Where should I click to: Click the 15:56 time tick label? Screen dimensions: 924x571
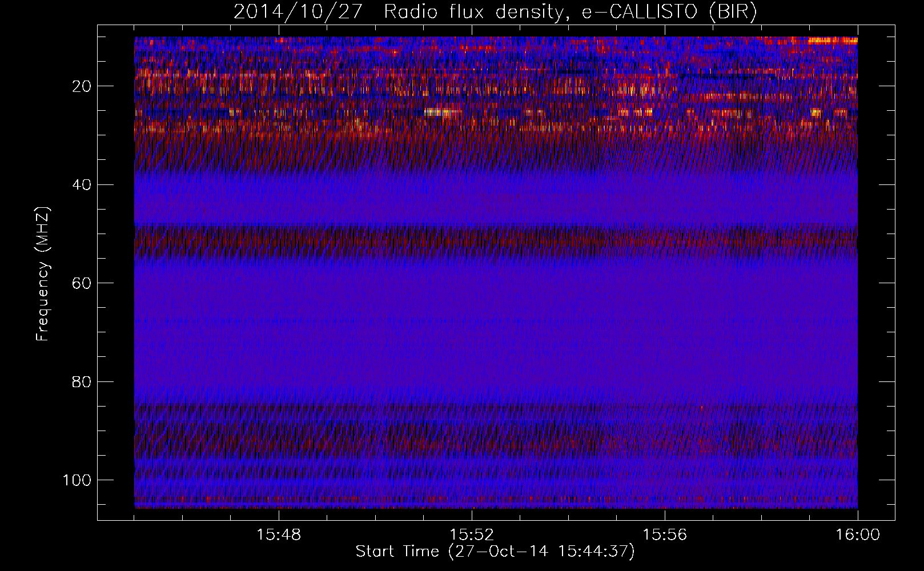[x=665, y=535]
